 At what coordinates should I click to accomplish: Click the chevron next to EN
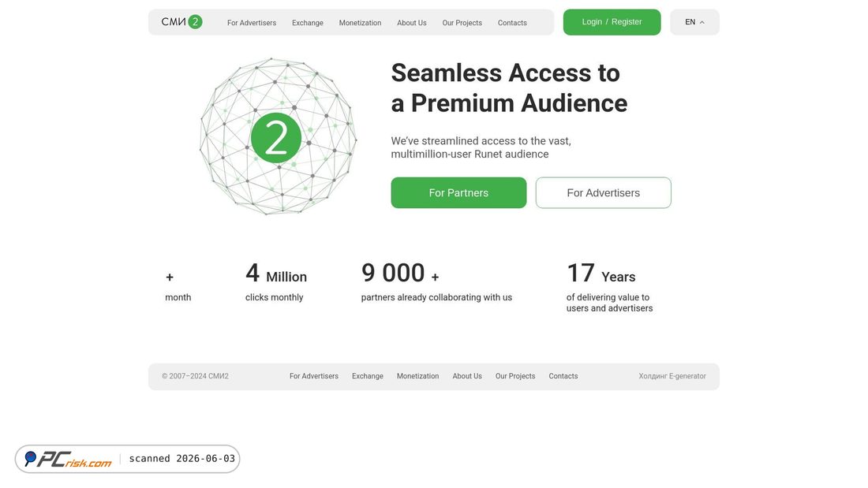[702, 23]
